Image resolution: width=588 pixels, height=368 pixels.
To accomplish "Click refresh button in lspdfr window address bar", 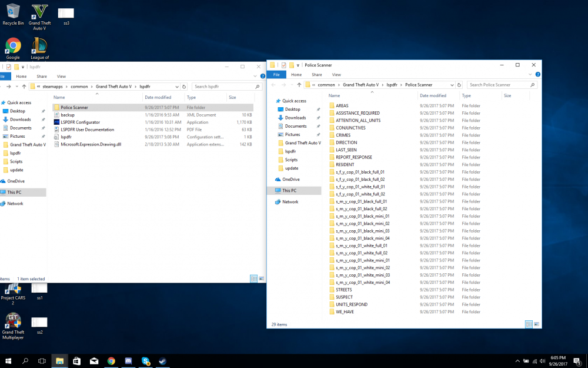I will click(184, 87).
